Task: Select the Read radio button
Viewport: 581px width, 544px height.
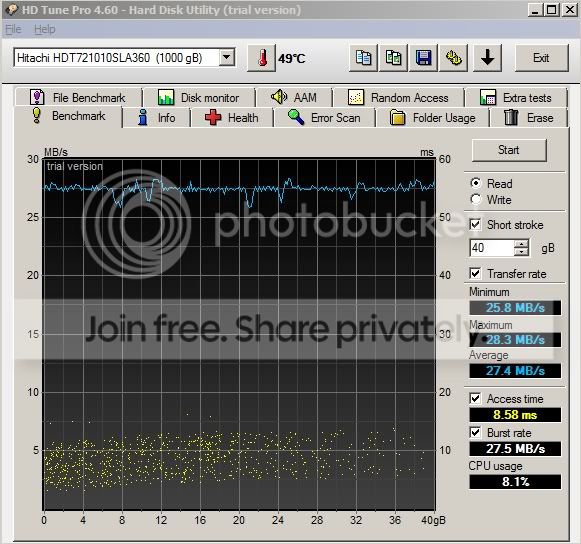Action: (476, 183)
